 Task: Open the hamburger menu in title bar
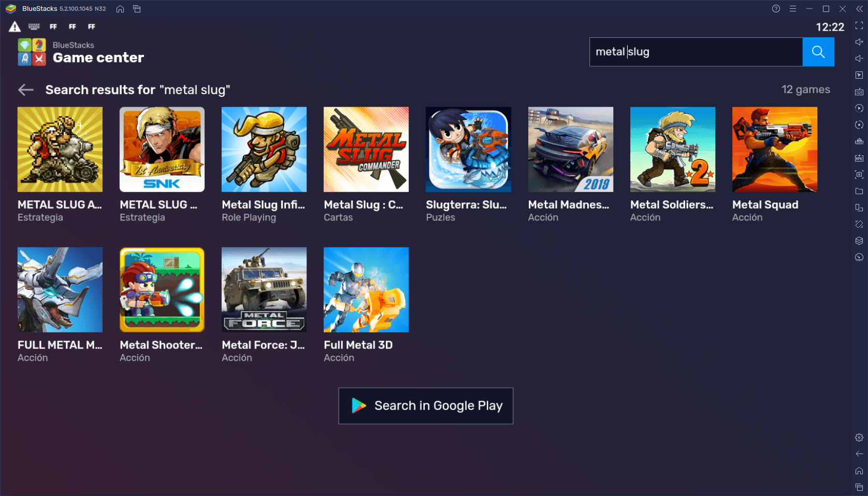[793, 9]
